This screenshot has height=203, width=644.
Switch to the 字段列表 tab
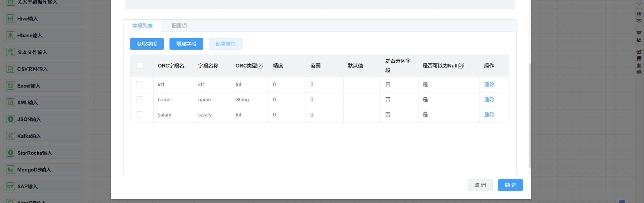pyautogui.click(x=142, y=26)
